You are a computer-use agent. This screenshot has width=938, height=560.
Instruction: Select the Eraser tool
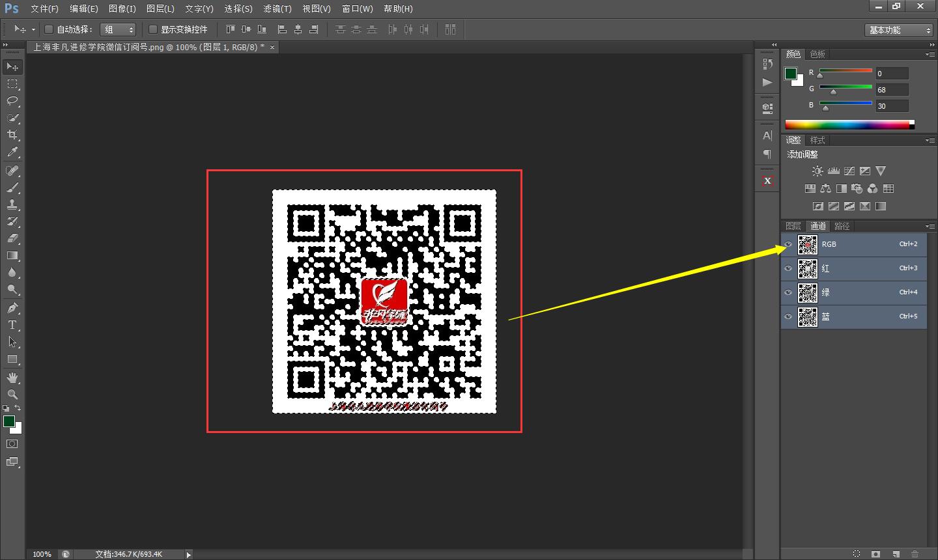coord(12,238)
